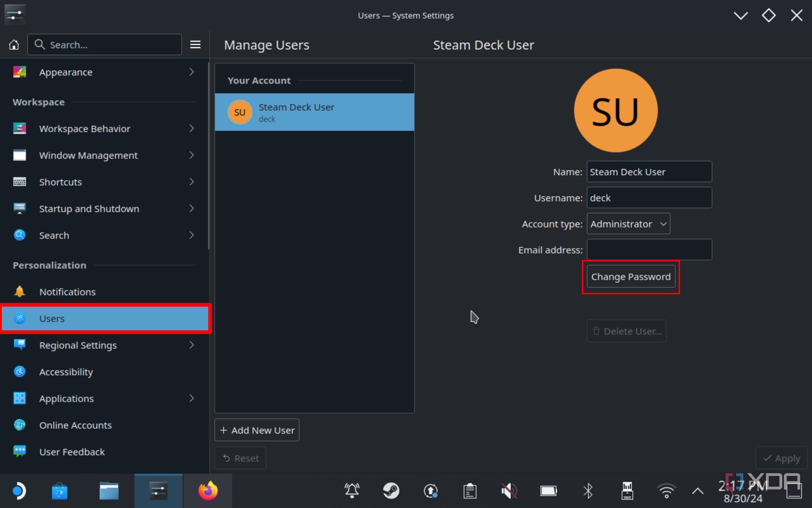Expand Window Management chevron
The width and height of the screenshot is (812, 508).
pyautogui.click(x=191, y=155)
